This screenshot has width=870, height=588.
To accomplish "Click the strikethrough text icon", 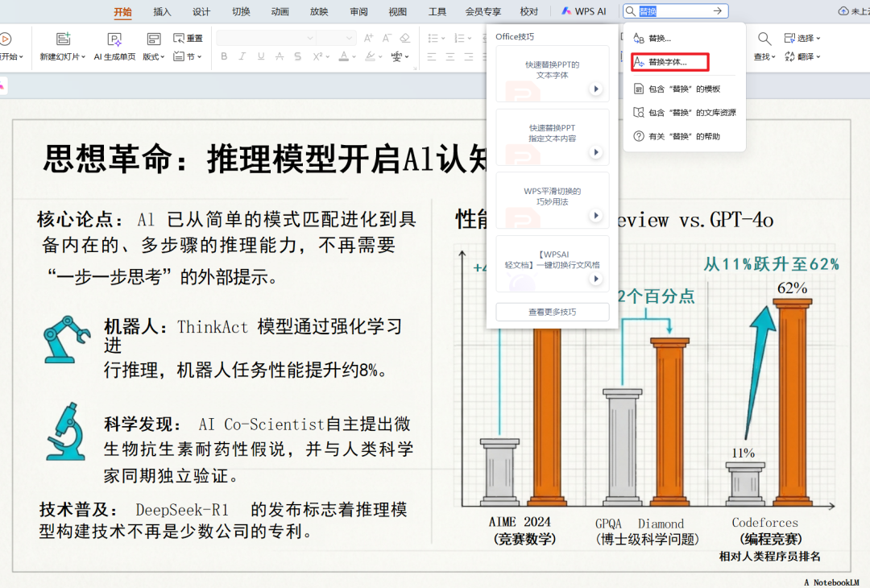I will (280, 56).
